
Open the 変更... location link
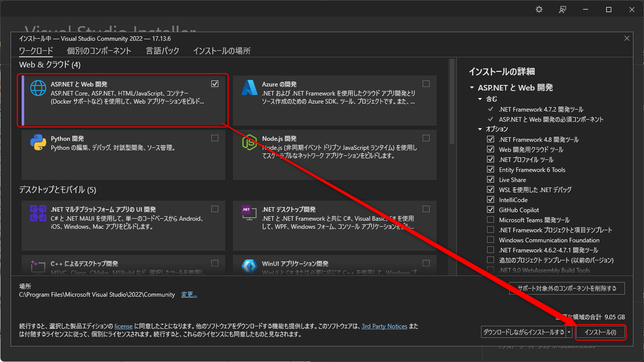point(189,294)
